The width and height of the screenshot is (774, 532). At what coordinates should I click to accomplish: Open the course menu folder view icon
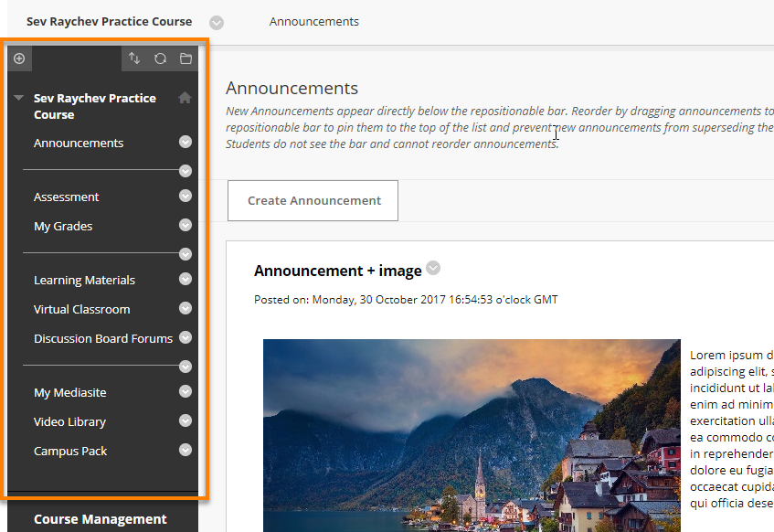click(186, 59)
